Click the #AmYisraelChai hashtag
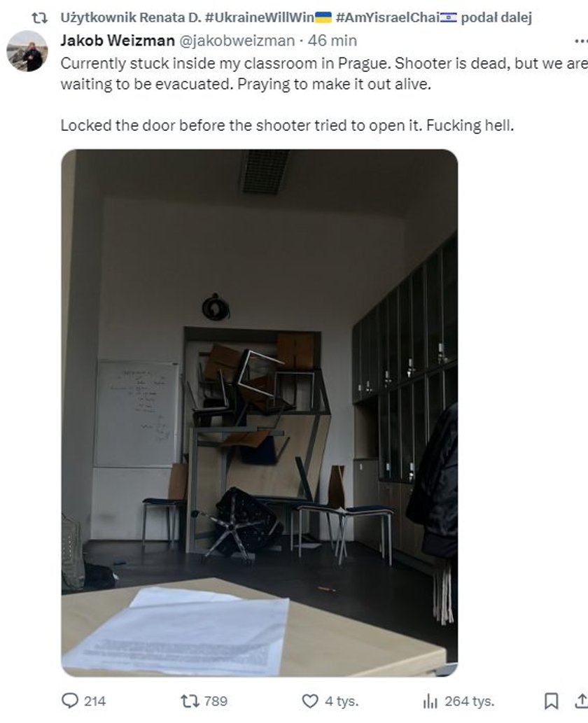588x723 pixels. point(397,17)
